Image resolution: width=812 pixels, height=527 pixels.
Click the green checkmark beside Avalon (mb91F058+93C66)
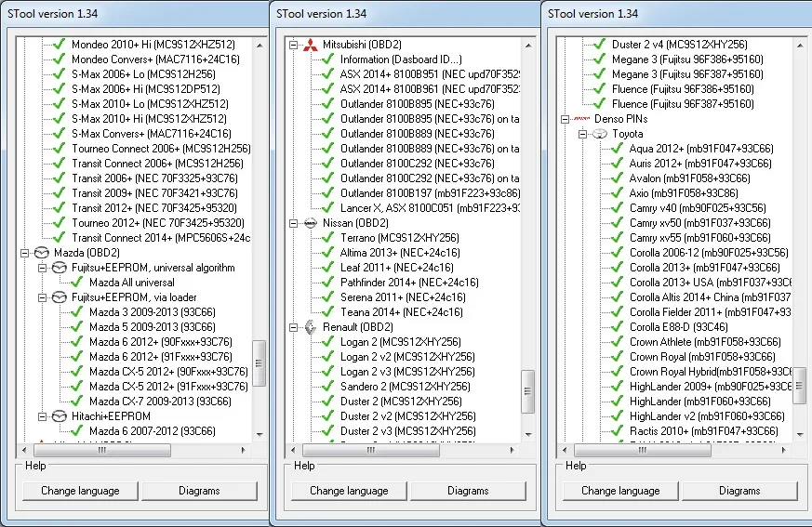pos(617,178)
